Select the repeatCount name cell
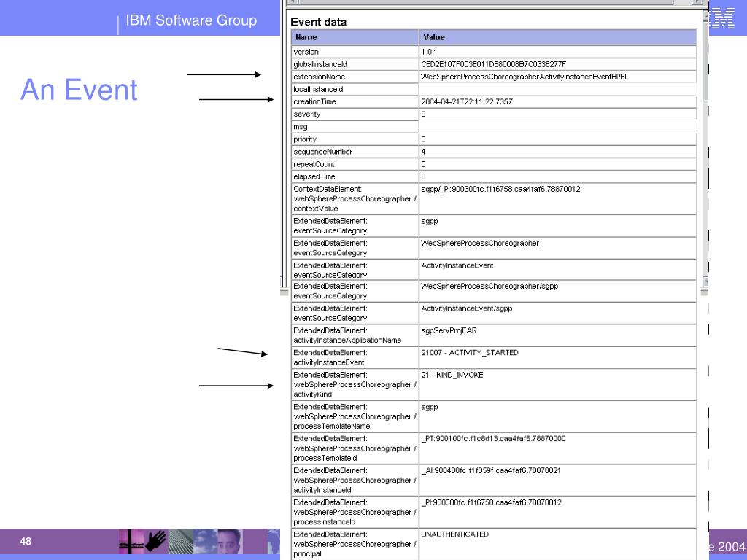Screen dimensions: 747x560 355,164
